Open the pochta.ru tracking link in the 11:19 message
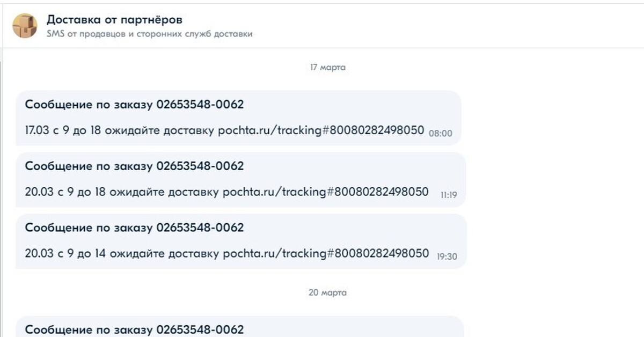This screenshot has width=644, height=337. click(325, 192)
